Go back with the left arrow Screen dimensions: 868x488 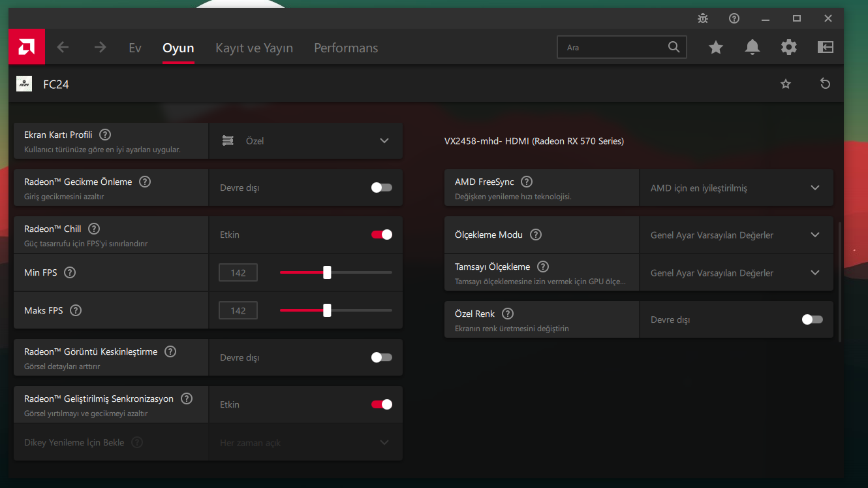pos(63,47)
